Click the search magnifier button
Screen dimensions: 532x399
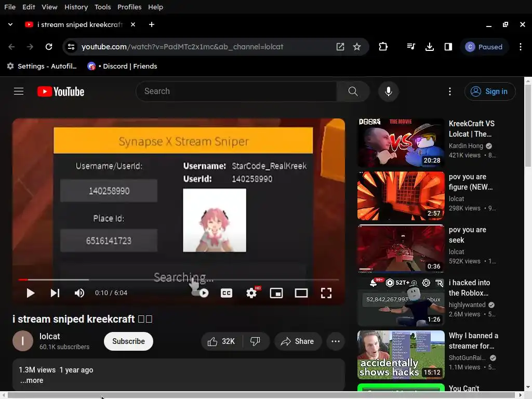[x=353, y=91]
